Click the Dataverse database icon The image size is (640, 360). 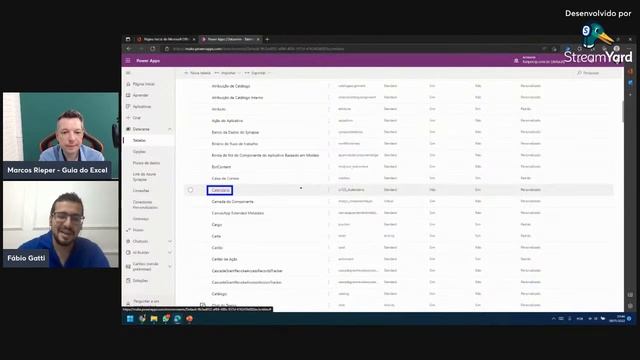point(128,129)
